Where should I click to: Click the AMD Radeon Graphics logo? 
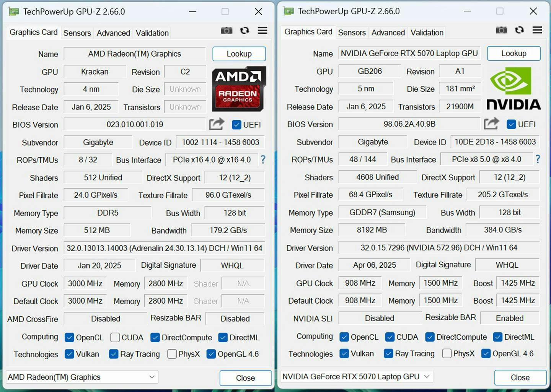click(x=239, y=89)
